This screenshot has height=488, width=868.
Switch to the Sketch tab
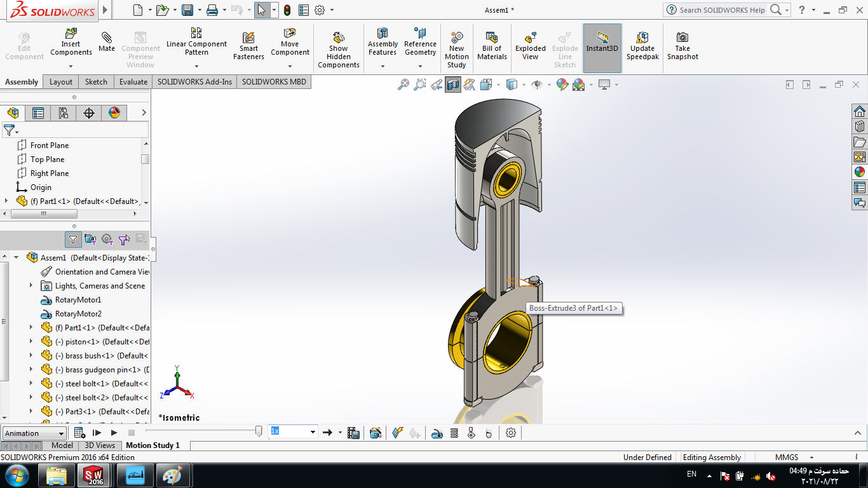click(x=96, y=82)
